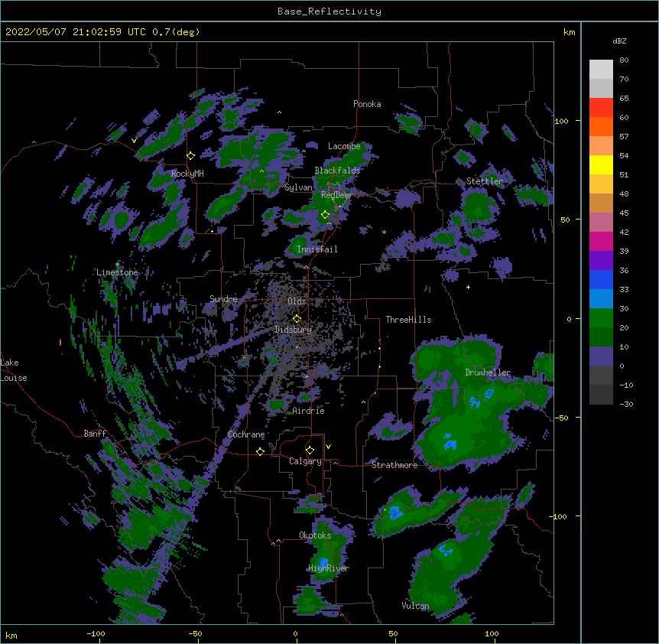Select the red swatch in dBZ legend
Screen dimensions: 659x644
pos(601,108)
